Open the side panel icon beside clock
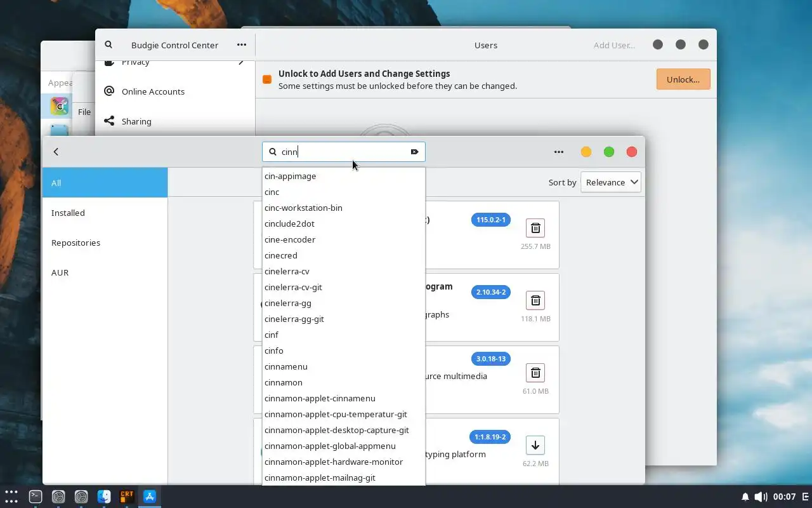 coord(805,497)
